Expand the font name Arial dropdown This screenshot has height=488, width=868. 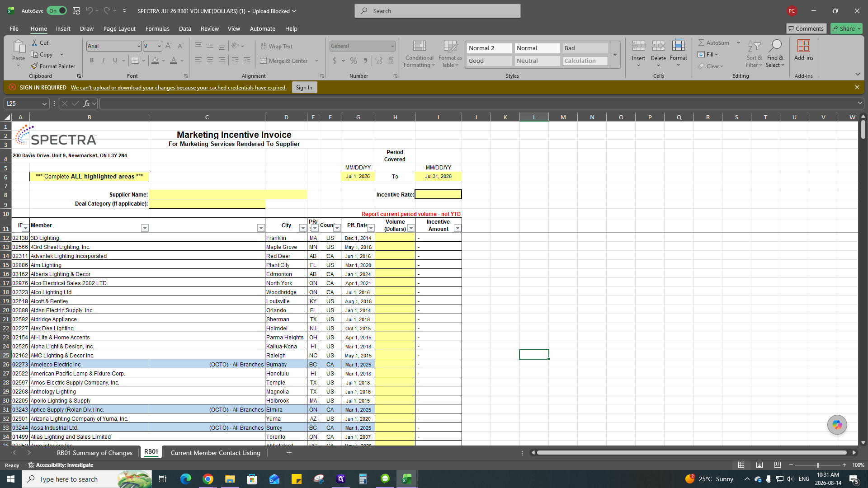coord(139,46)
